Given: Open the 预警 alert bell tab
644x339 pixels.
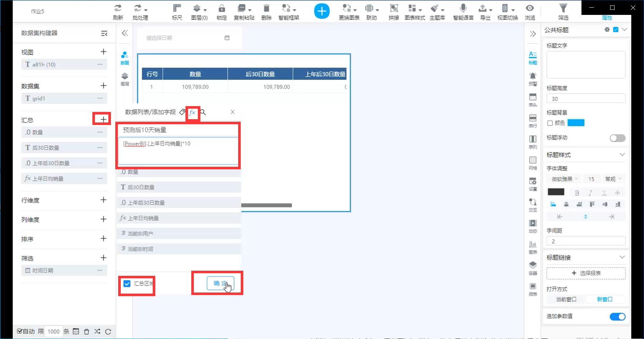Looking at the screenshot, I should point(533,78).
